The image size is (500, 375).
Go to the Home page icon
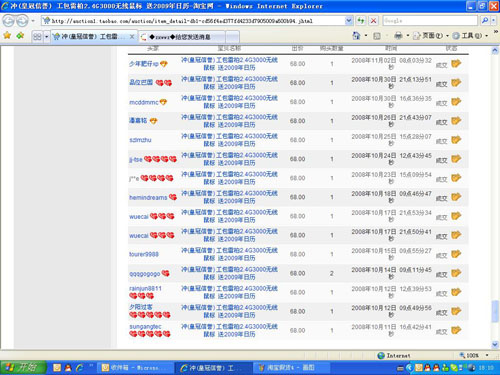coord(356,35)
